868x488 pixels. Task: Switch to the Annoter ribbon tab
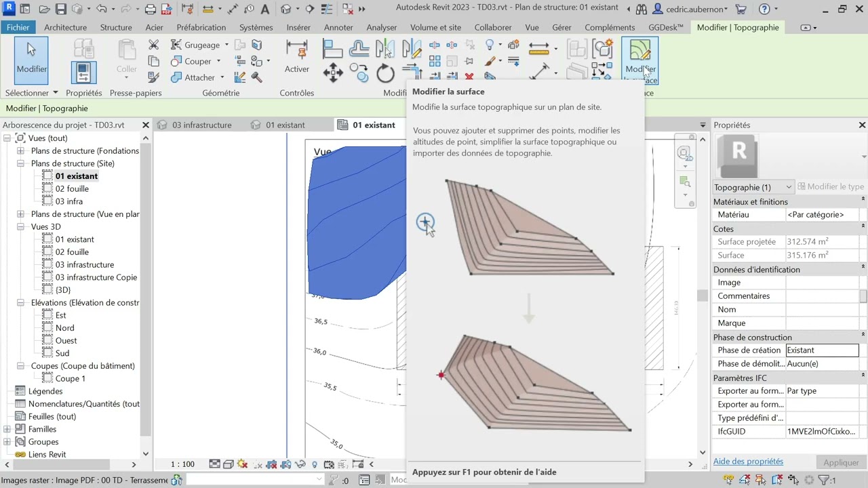pyautogui.click(x=338, y=28)
